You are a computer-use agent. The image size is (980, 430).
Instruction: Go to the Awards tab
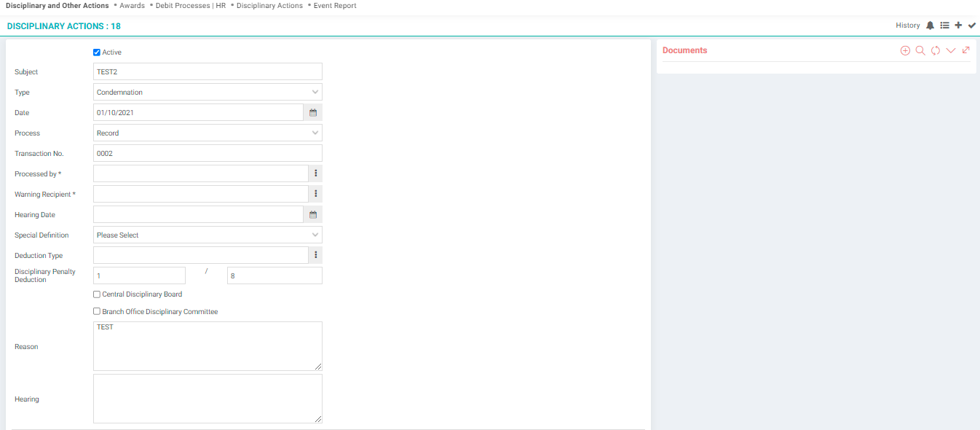click(132, 6)
